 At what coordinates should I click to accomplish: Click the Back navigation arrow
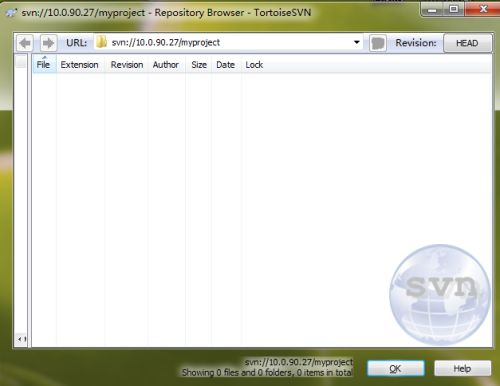tap(25, 43)
